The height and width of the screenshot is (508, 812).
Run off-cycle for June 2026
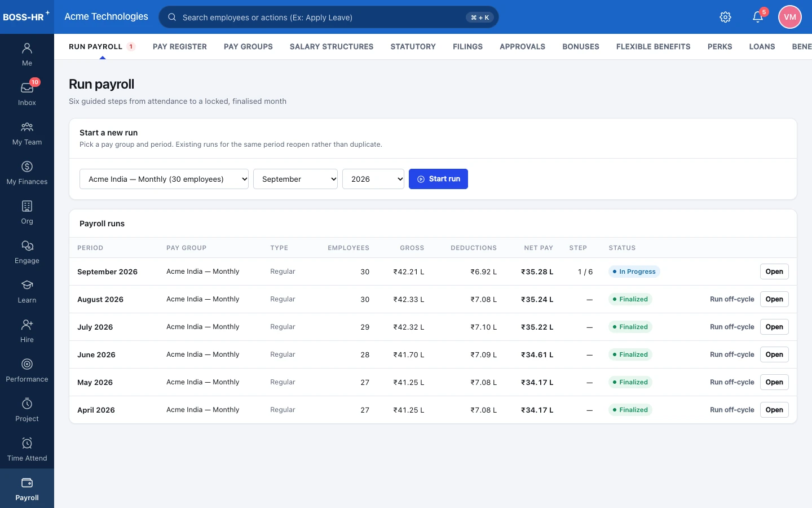(732, 354)
